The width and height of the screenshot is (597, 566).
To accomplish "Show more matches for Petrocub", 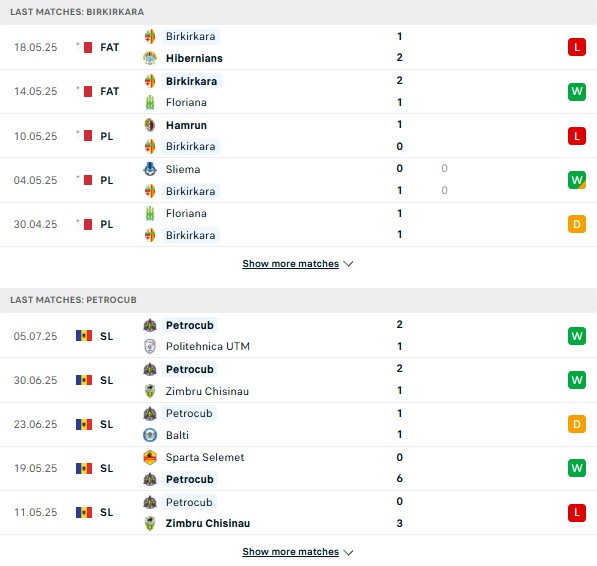I will [291, 552].
